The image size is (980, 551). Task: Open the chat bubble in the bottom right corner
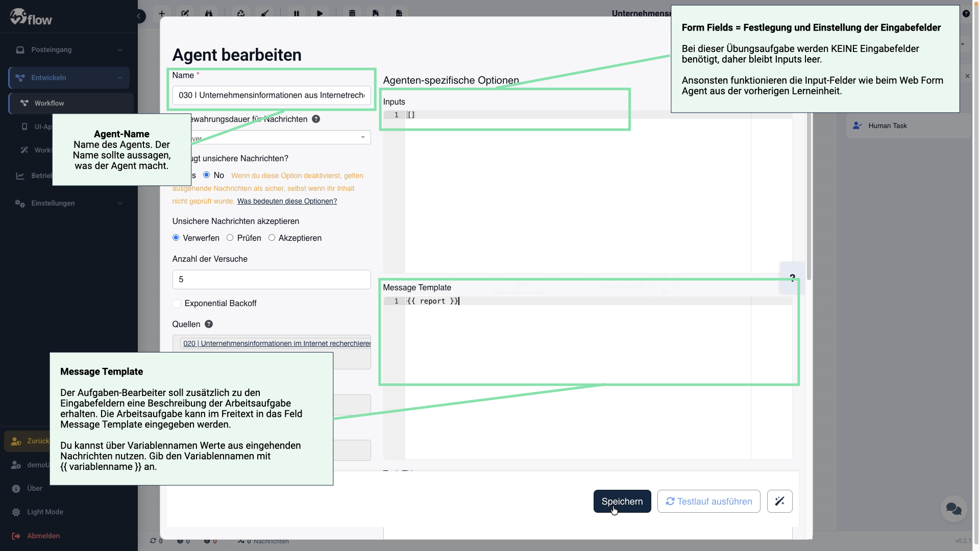tap(954, 509)
